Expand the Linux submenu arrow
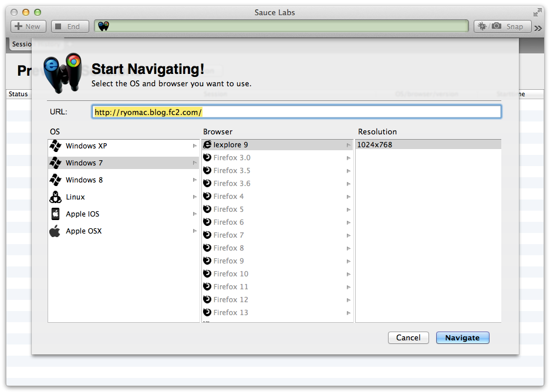Screen dimensions: 550x392 pyautogui.click(x=195, y=197)
